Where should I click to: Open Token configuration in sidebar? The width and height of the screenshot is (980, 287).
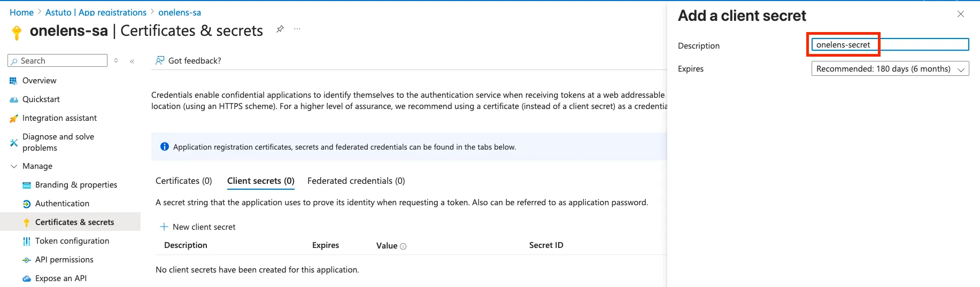(72, 241)
